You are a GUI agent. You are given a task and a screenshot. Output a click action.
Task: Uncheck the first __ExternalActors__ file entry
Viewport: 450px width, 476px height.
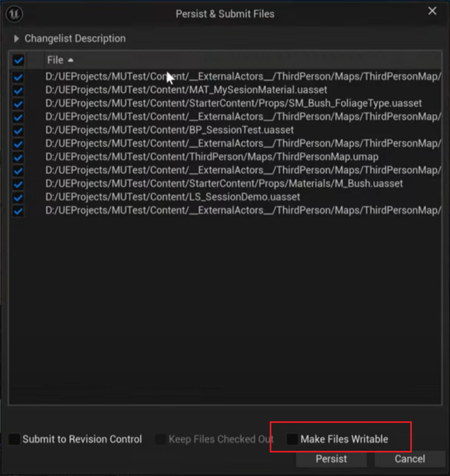click(x=18, y=77)
